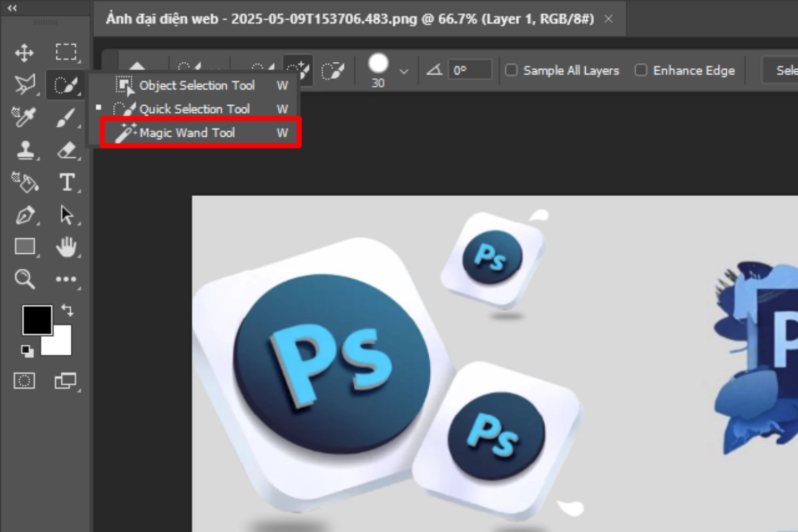Select the Polygonal Lasso tool
The image size is (798, 532).
[x=24, y=84]
